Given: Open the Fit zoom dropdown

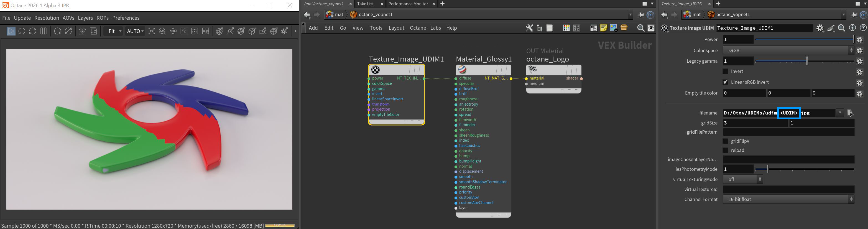Looking at the screenshot, I should (113, 31).
